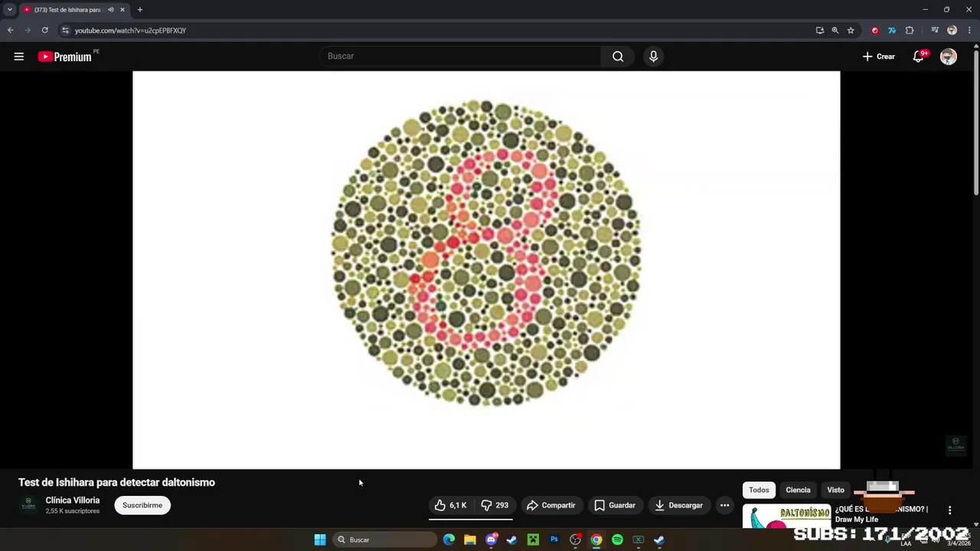Install app icon in address bar
This screenshot has width=980, height=551.
click(820, 30)
